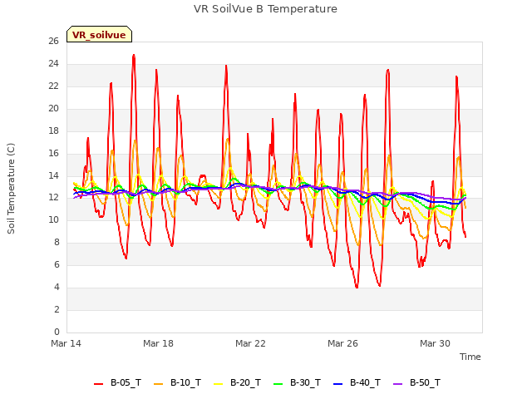Viewport: 532px width, 399px height.
Task: Click the 8 y-axis tick label
Action: [57, 243]
